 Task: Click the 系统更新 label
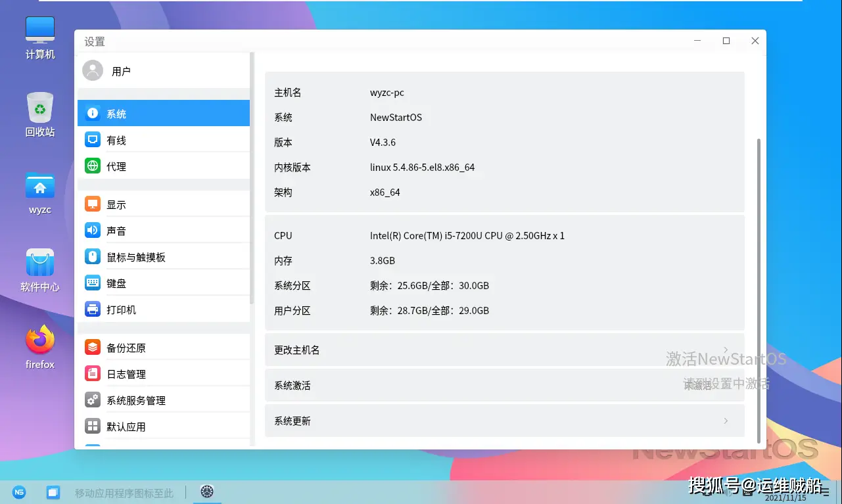(x=292, y=421)
